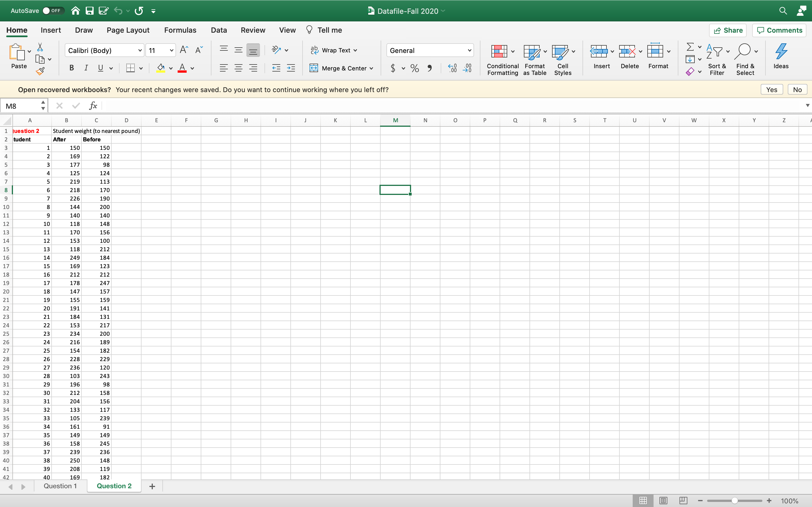The width and height of the screenshot is (812, 507).
Task: Activate the Format Painter
Action: click(40, 71)
